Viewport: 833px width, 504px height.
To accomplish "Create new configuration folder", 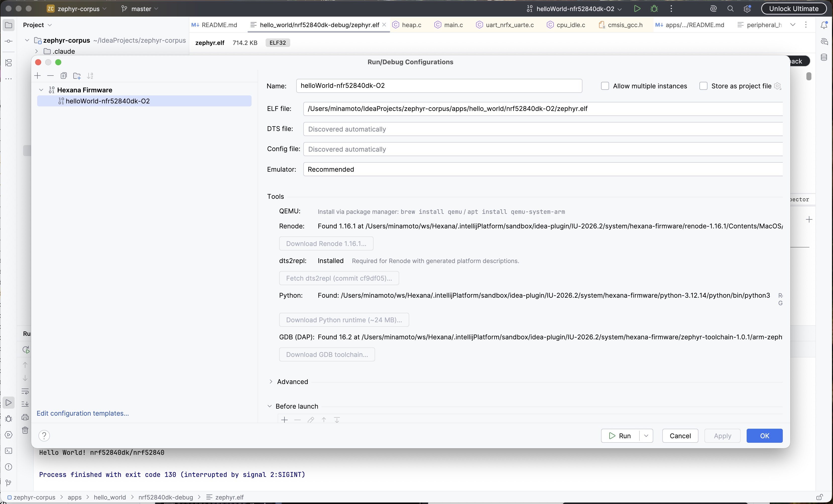I will (77, 76).
